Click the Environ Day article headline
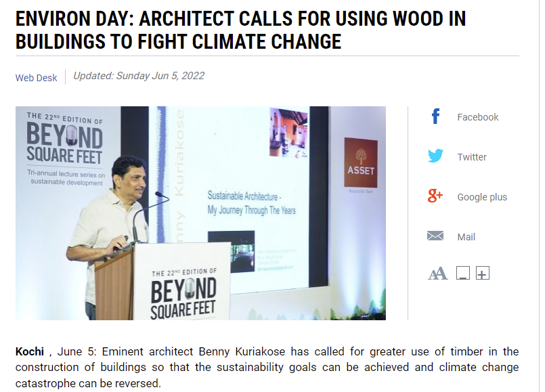This screenshot has width=545, height=392. (x=240, y=30)
